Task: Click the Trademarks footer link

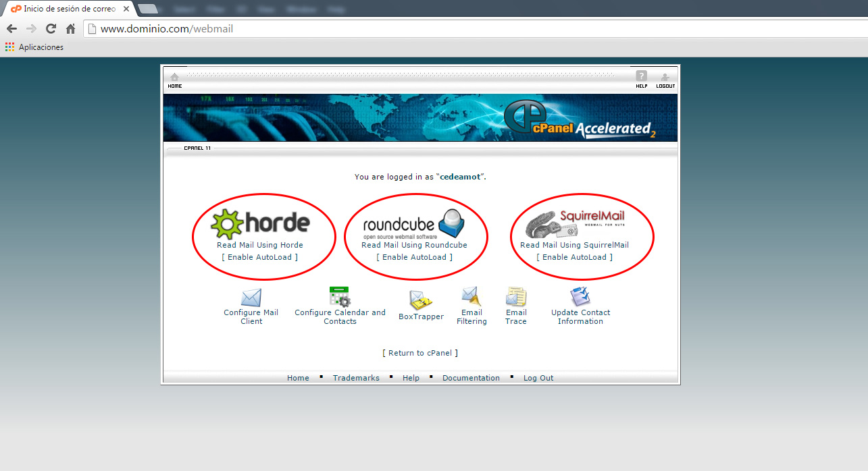Action: point(356,378)
